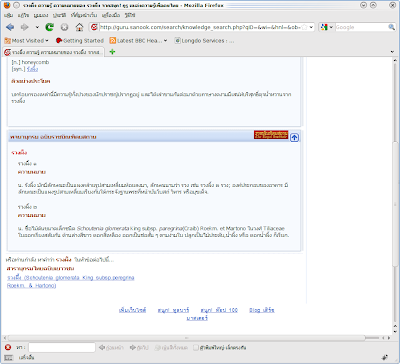Click the scroll-up arrow of vertical scrollbar
This screenshot has height=364, width=400.
pos(395,60)
